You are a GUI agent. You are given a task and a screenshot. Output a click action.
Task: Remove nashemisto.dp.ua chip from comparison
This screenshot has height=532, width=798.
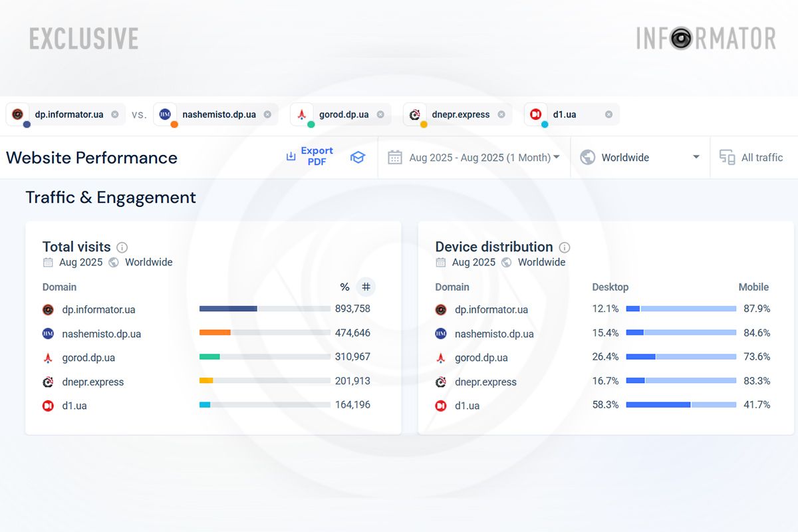pyautogui.click(x=267, y=114)
